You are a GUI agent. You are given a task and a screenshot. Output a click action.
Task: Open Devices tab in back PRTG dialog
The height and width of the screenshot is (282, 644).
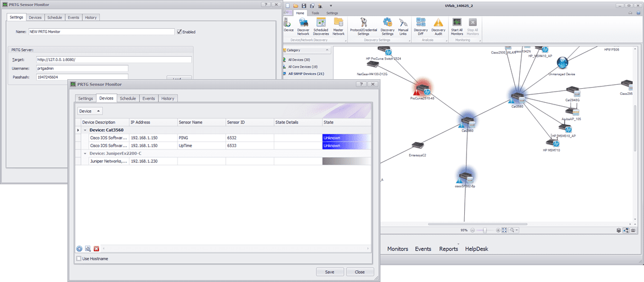click(35, 17)
